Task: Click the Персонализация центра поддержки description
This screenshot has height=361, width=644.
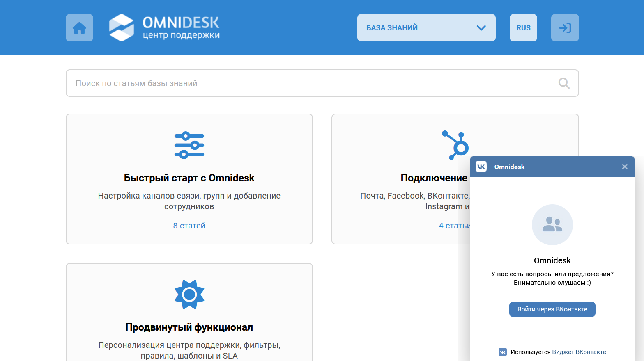Action: coord(189,350)
